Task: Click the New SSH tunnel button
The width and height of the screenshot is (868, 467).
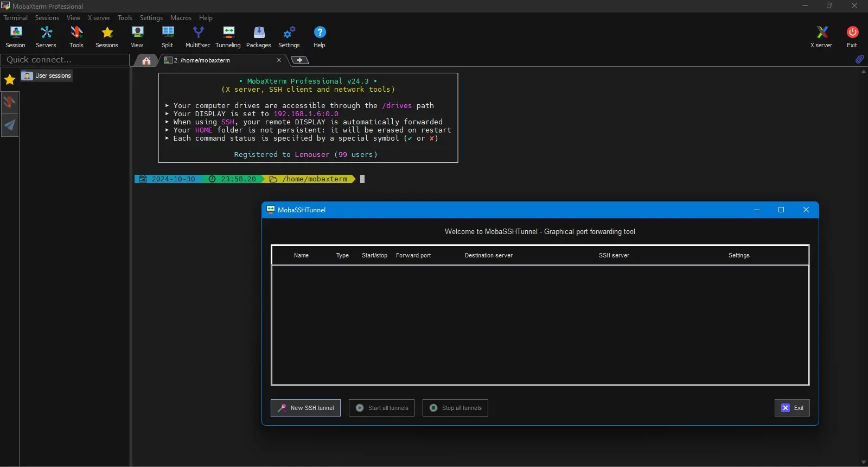Action: coord(305,408)
